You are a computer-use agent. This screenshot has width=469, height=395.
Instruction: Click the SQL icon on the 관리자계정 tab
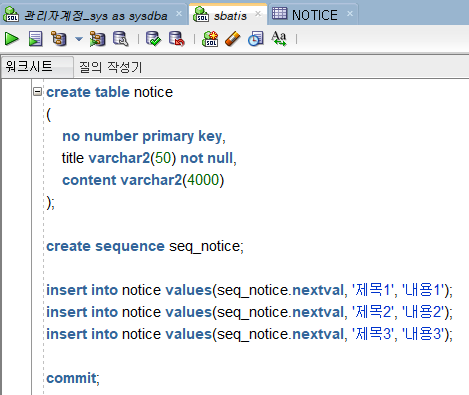[11, 14]
